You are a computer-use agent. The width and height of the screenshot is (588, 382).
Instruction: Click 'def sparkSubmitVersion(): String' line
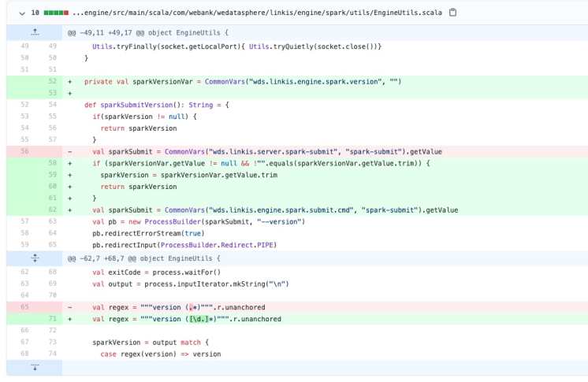coord(156,105)
